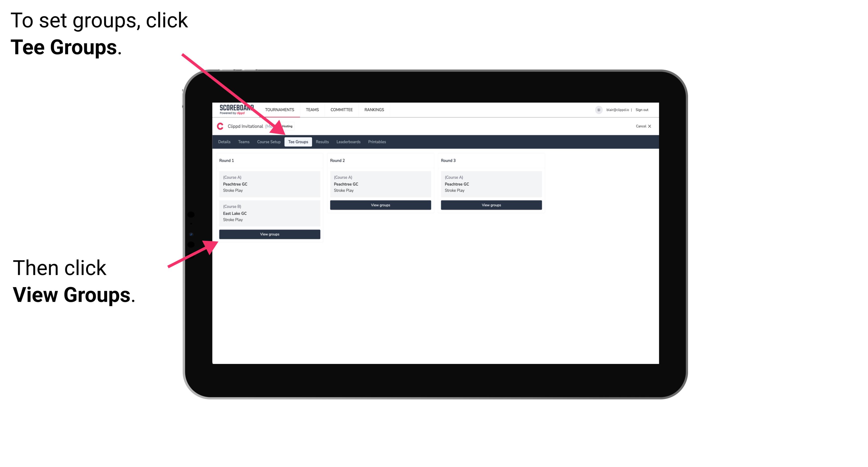
Task: Click the Details tab
Action: point(225,142)
